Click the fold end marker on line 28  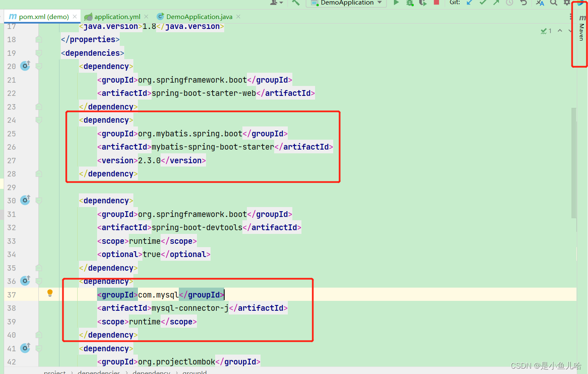tap(39, 174)
